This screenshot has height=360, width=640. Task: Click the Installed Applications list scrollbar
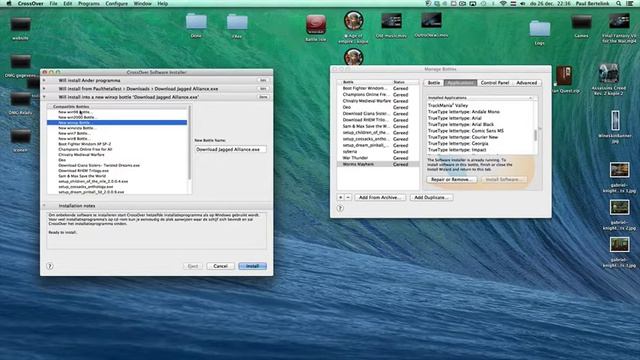pyautogui.click(x=536, y=136)
